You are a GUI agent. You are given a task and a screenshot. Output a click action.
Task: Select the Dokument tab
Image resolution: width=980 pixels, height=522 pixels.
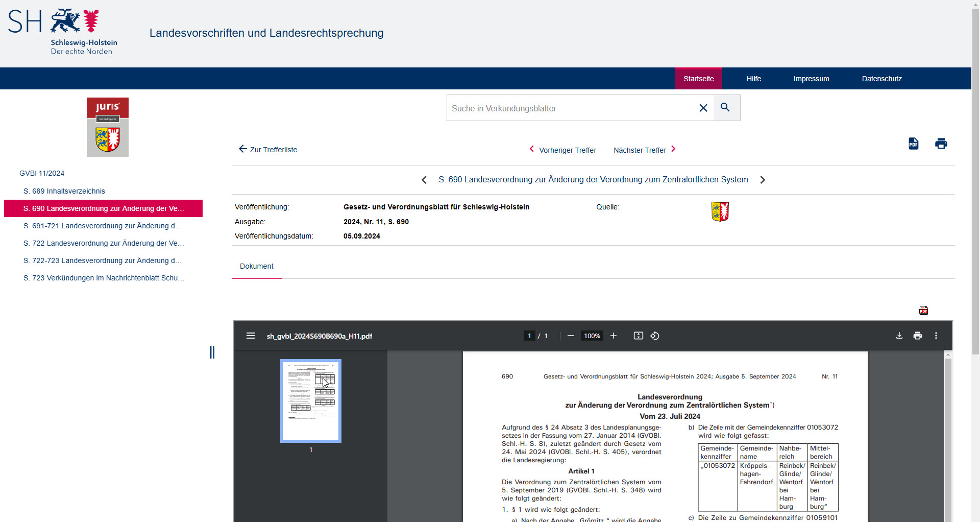coord(257,266)
